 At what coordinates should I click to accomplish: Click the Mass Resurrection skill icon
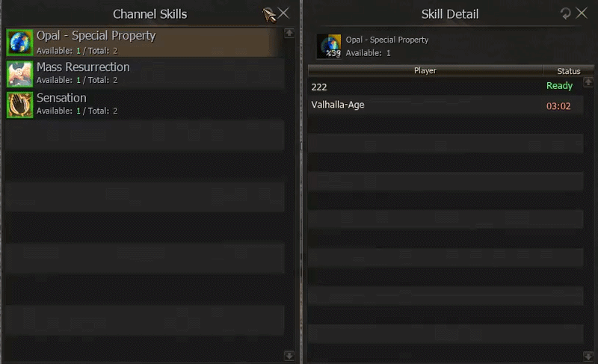(x=20, y=74)
